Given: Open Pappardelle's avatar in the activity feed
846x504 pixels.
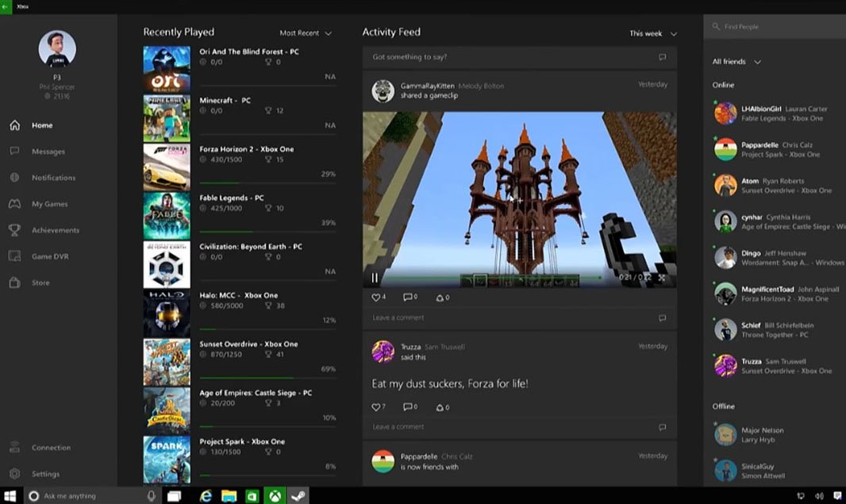Looking at the screenshot, I should coord(383,461).
